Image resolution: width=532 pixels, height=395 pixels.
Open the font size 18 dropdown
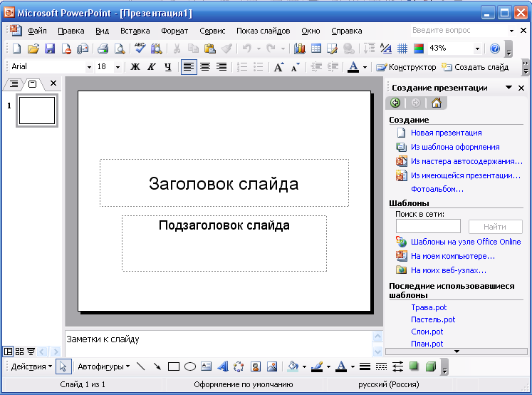point(118,67)
